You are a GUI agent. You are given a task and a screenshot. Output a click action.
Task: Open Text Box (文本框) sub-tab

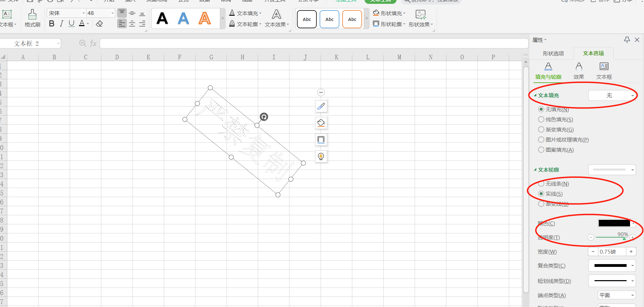coord(604,71)
